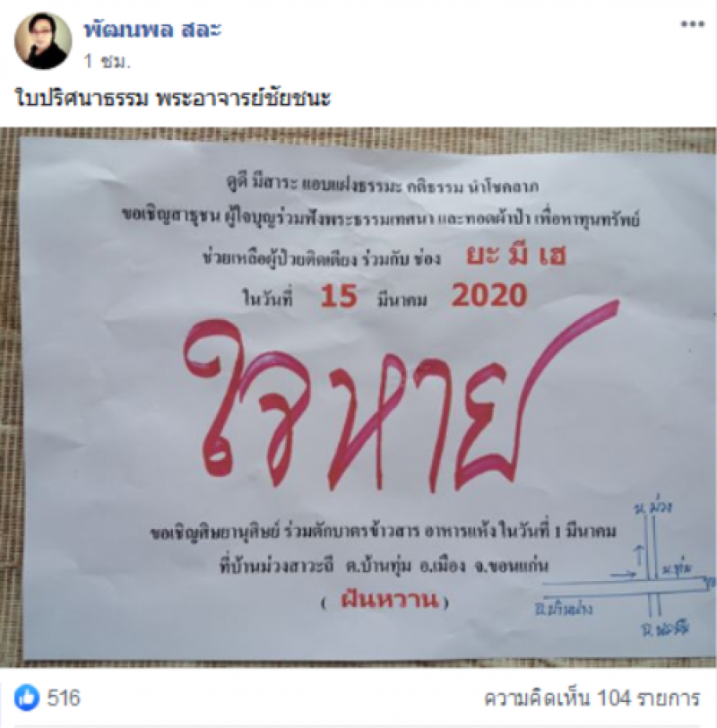Click the red number 15 on flyer
Image resolution: width=717 pixels, height=728 pixels.
340,296
